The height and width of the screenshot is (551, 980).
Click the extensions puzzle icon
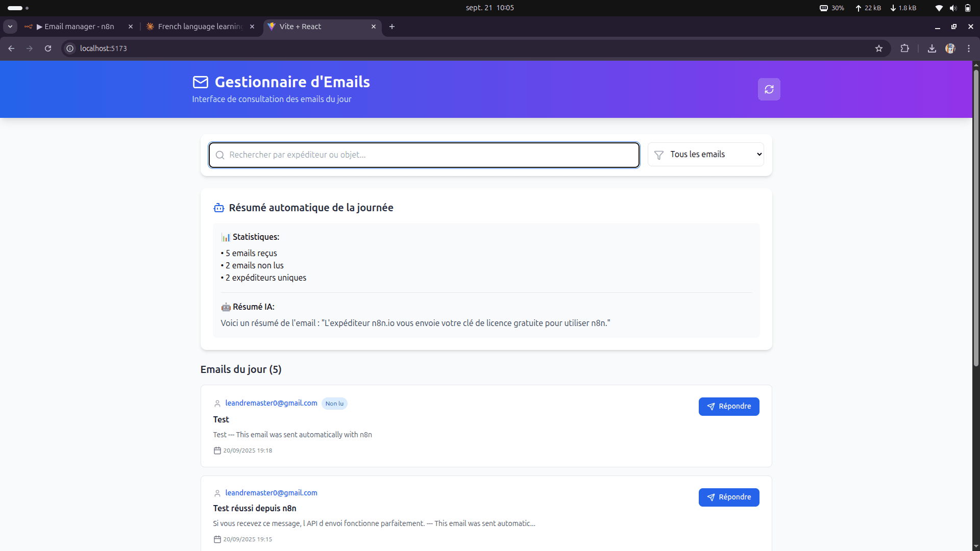tap(905, 48)
